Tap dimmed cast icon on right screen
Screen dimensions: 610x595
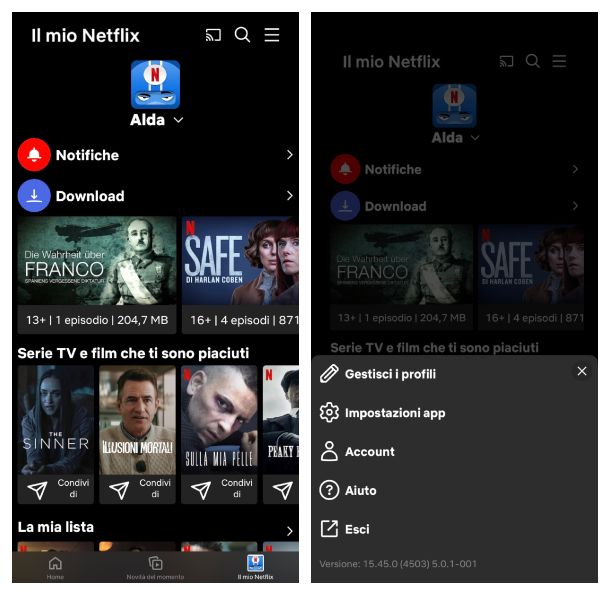tap(507, 61)
